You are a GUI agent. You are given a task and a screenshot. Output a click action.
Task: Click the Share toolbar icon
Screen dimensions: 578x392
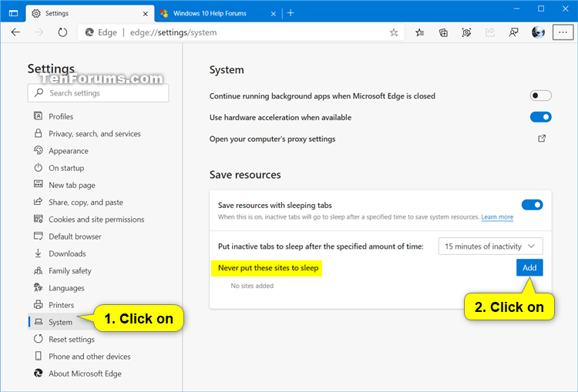tap(490, 32)
